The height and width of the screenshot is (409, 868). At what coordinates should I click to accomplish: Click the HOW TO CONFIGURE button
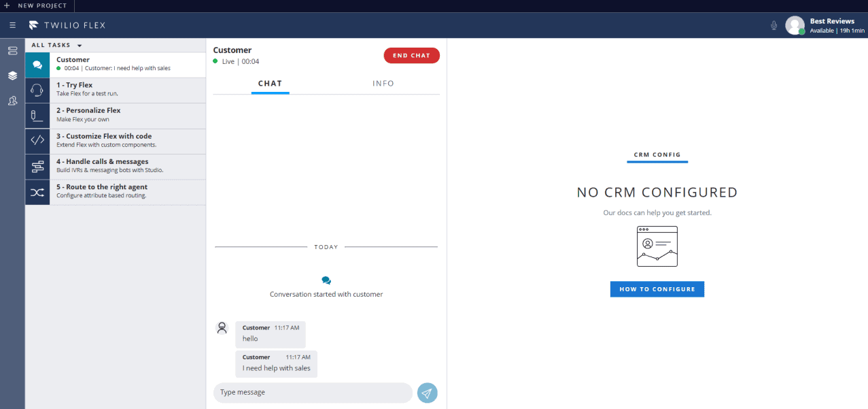[x=657, y=289]
